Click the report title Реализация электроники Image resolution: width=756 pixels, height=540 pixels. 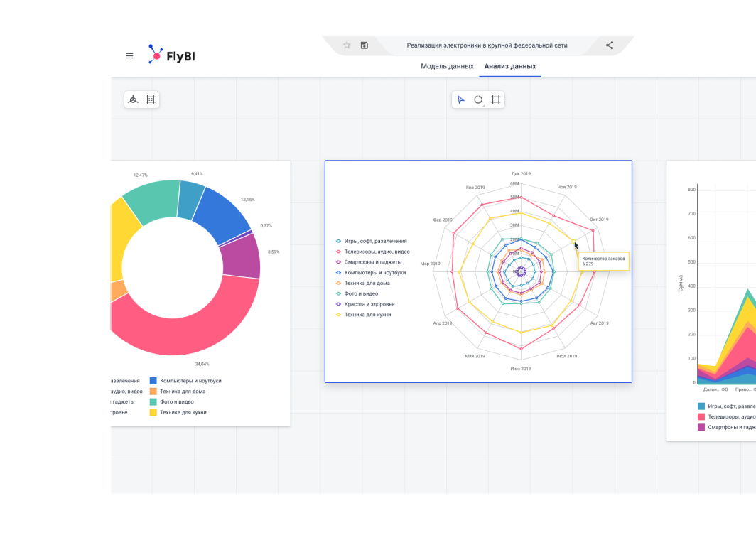click(487, 45)
